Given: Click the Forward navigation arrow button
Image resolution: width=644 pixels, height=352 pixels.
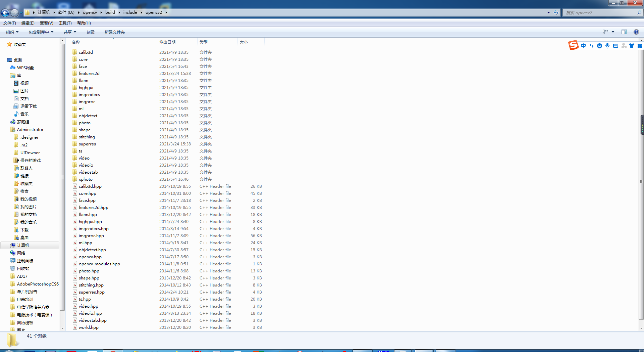Looking at the screenshot, I should coord(15,13).
